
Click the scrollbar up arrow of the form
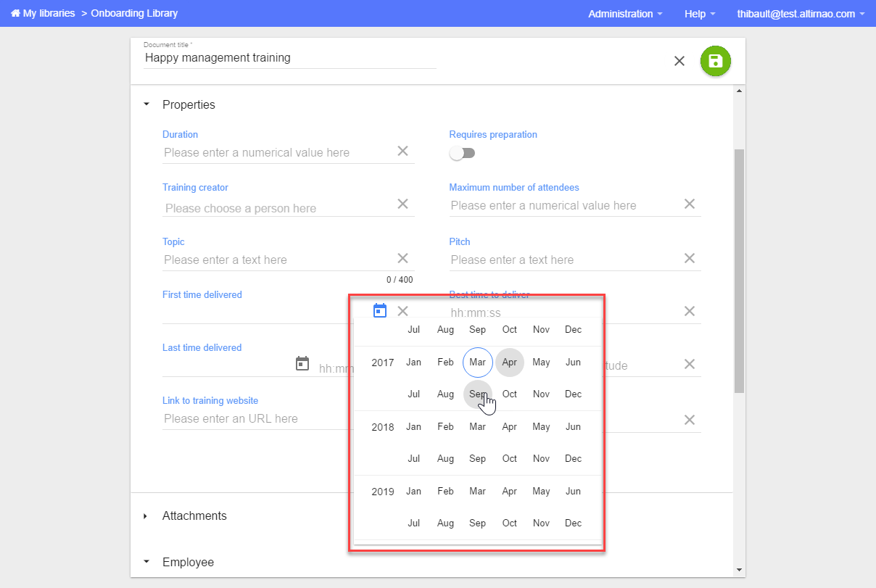tap(739, 91)
